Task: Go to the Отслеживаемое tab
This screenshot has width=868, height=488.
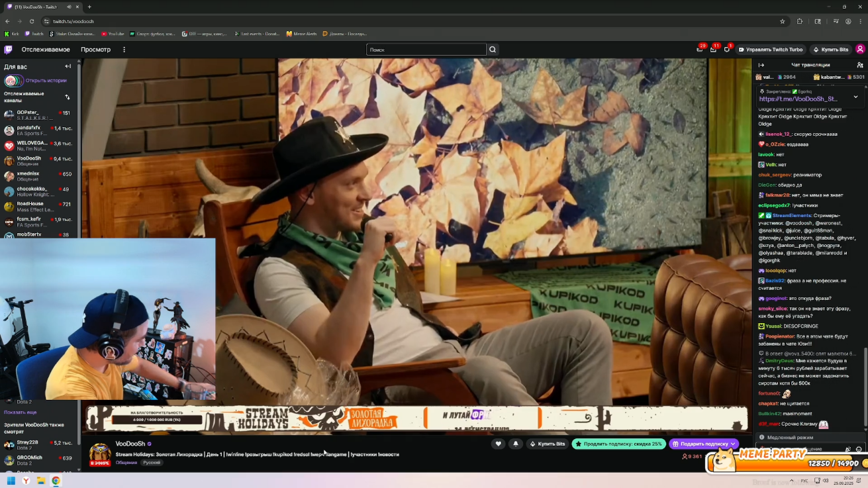Action: coord(46,50)
